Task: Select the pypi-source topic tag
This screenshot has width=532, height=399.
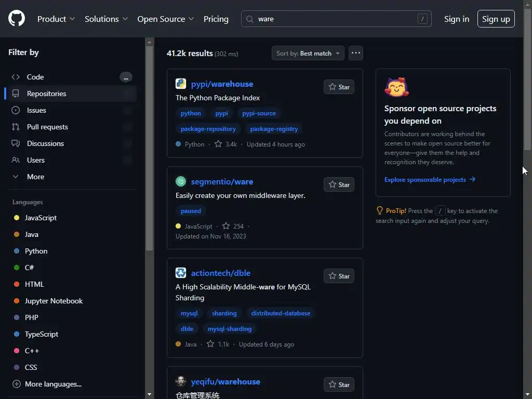Action: pos(259,113)
